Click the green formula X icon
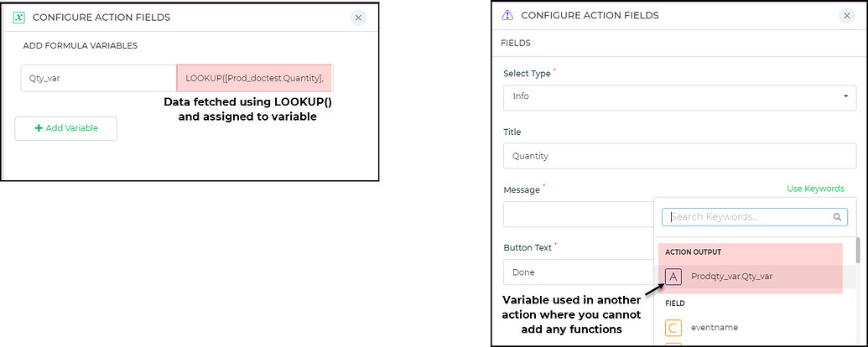This screenshot has height=347, width=868. point(18,18)
